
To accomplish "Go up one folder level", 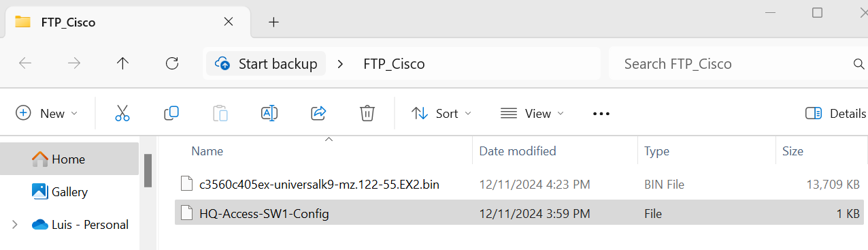I will point(122,63).
